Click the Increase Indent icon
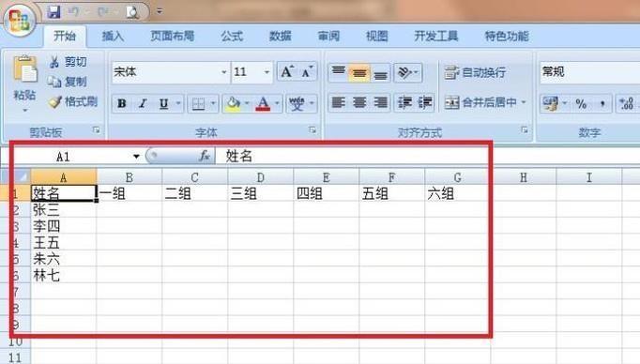Viewport: 640px width, 364px height. tap(425, 102)
